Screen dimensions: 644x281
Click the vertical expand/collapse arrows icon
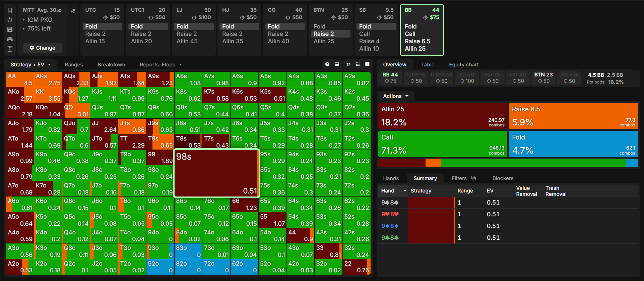point(10,49)
